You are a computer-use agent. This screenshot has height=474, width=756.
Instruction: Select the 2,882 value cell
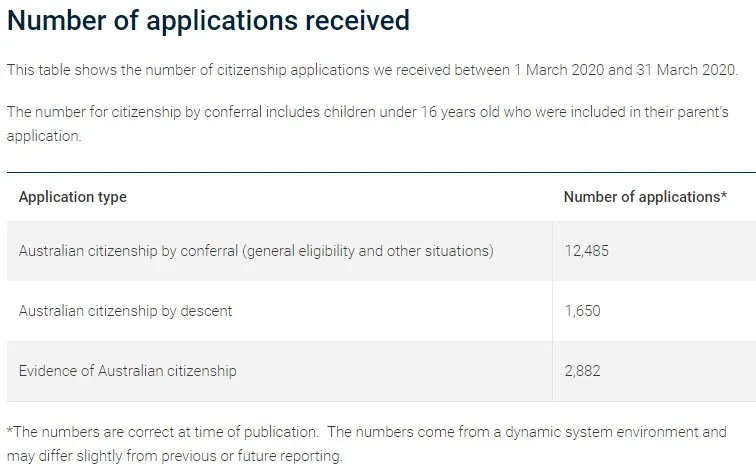pyautogui.click(x=584, y=371)
